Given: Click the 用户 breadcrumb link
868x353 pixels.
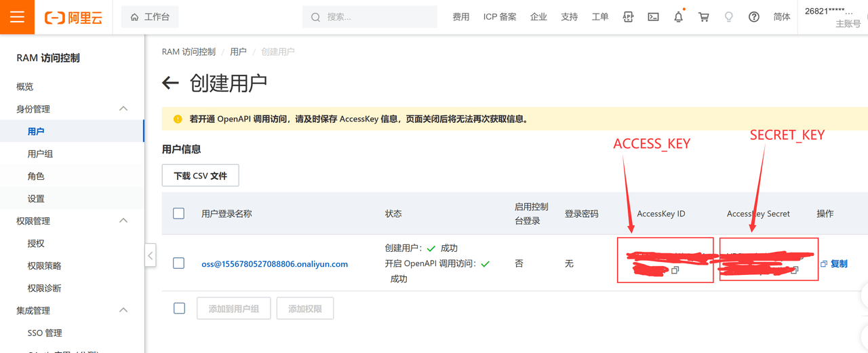Looking at the screenshot, I should [x=238, y=52].
